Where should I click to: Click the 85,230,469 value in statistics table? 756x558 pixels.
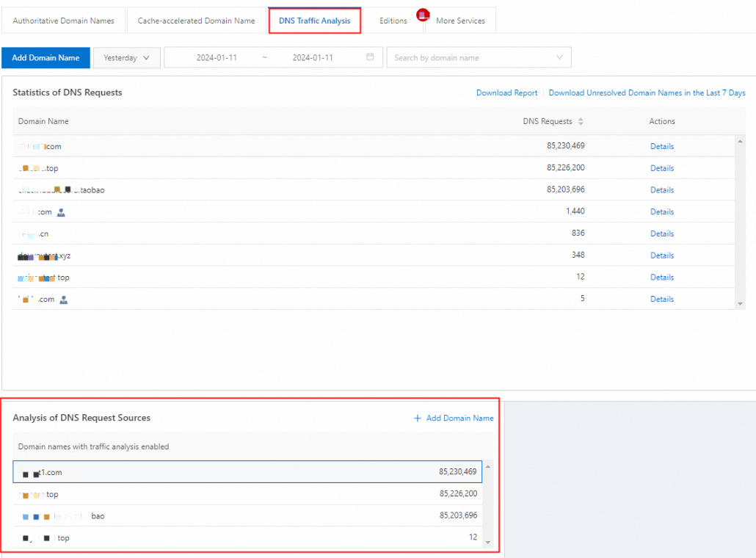(x=566, y=145)
